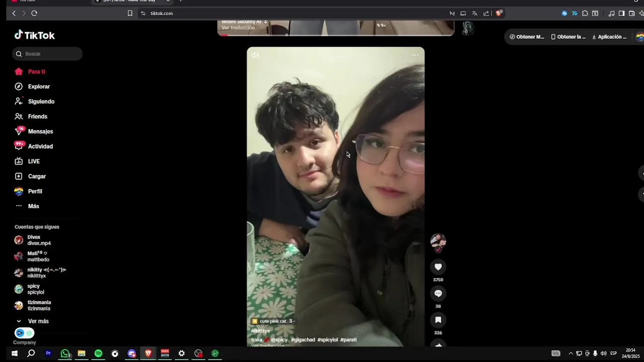Bookmark page with address bar bookmark icon

tap(130, 14)
